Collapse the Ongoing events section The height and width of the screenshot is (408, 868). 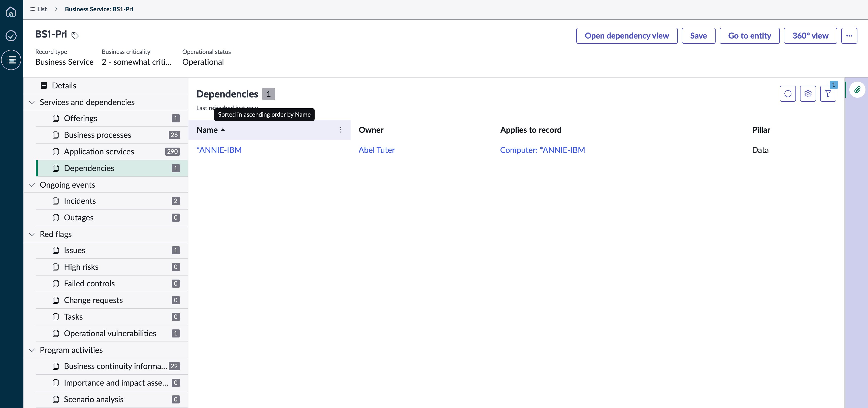pos(32,185)
